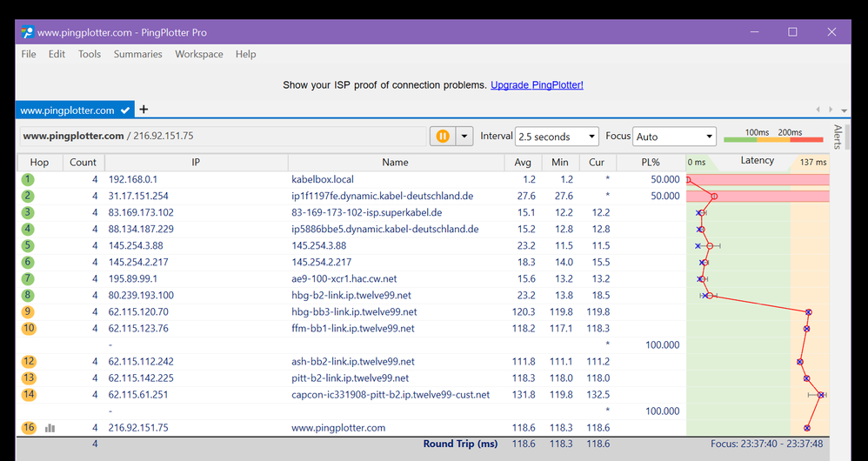Click the tab scroll right arrow
The width and height of the screenshot is (868, 461).
[x=831, y=110]
